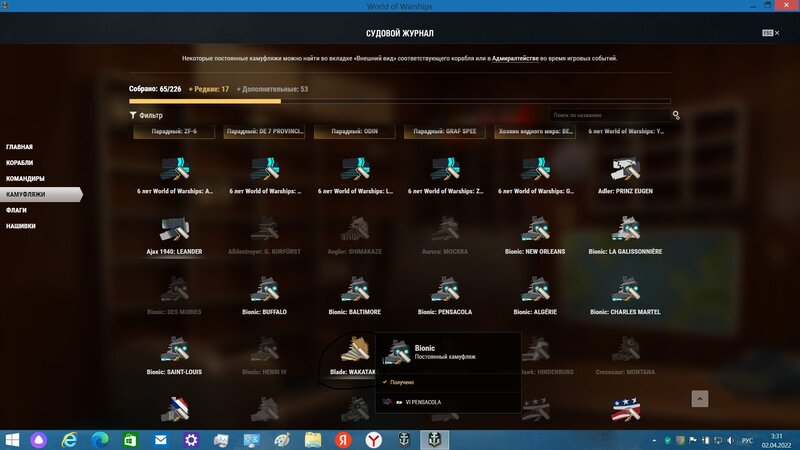Click the 'Редкие: 17' counter text

tap(209, 89)
